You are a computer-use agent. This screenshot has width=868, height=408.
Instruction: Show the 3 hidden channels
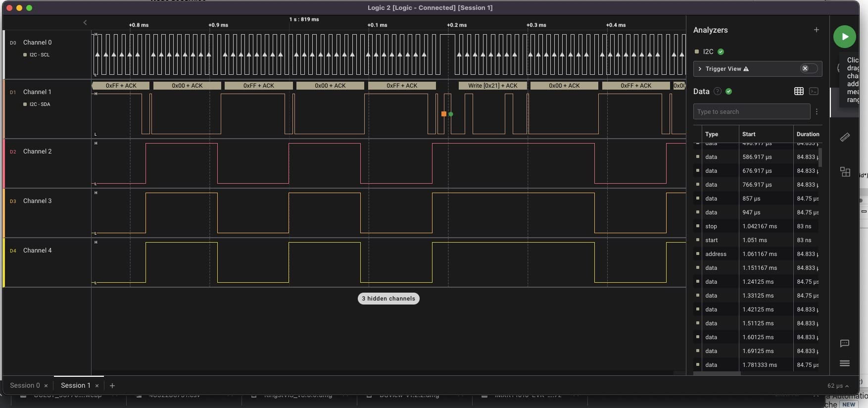(x=388, y=299)
